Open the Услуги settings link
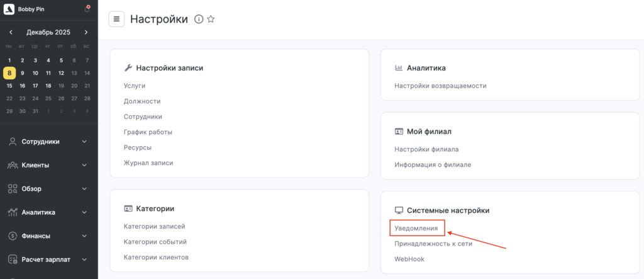The image size is (644, 279). 135,85
